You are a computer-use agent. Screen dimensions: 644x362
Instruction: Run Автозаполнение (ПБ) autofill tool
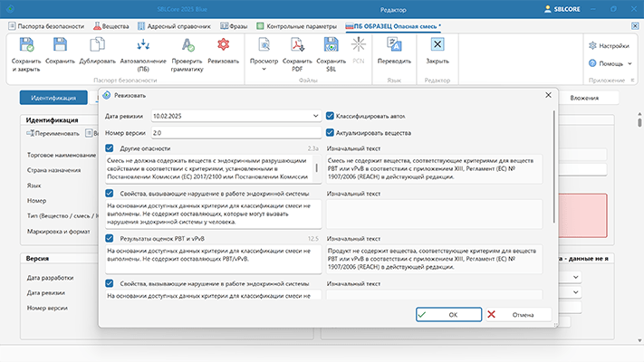coord(143,45)
